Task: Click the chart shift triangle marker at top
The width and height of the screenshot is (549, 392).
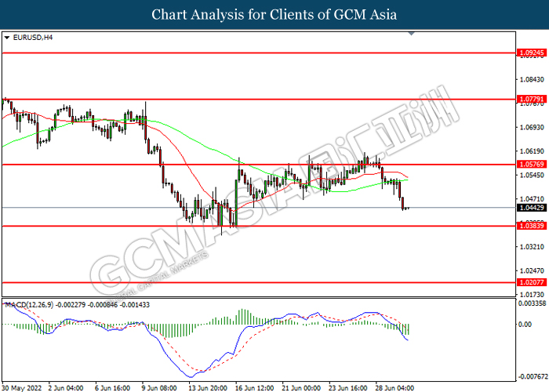Action: (x=412, y=34)
